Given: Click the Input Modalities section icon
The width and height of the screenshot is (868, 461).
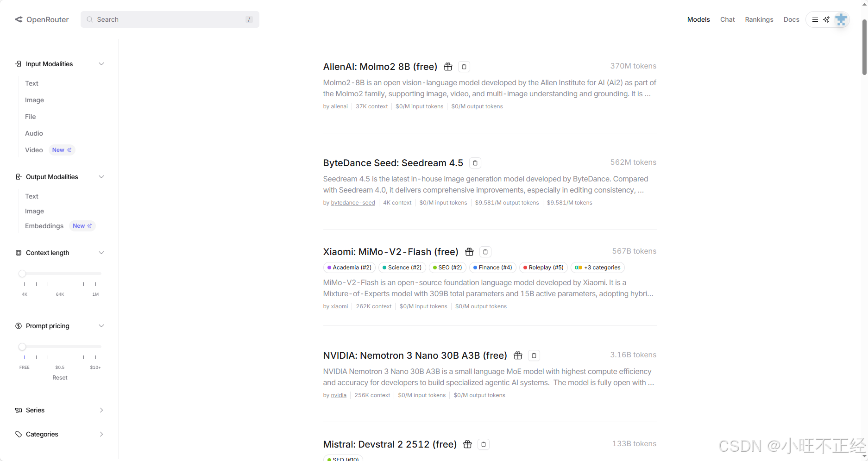Looking at the screenshot, I should pyautogui.click(x=19, y=64).
